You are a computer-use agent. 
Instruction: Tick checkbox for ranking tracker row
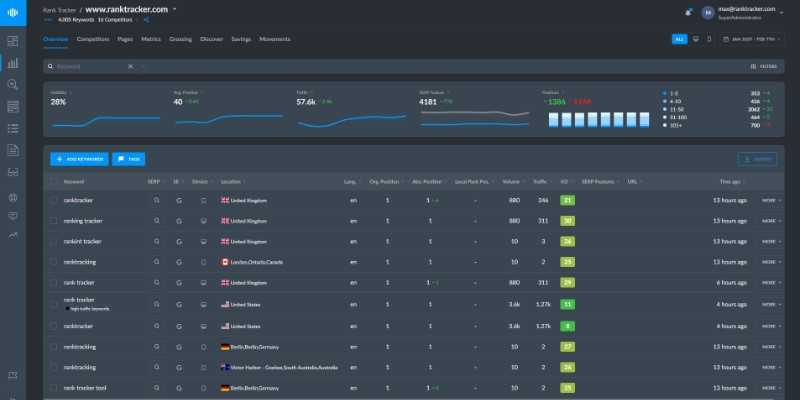pyautogui.click(x=54, y=221)
